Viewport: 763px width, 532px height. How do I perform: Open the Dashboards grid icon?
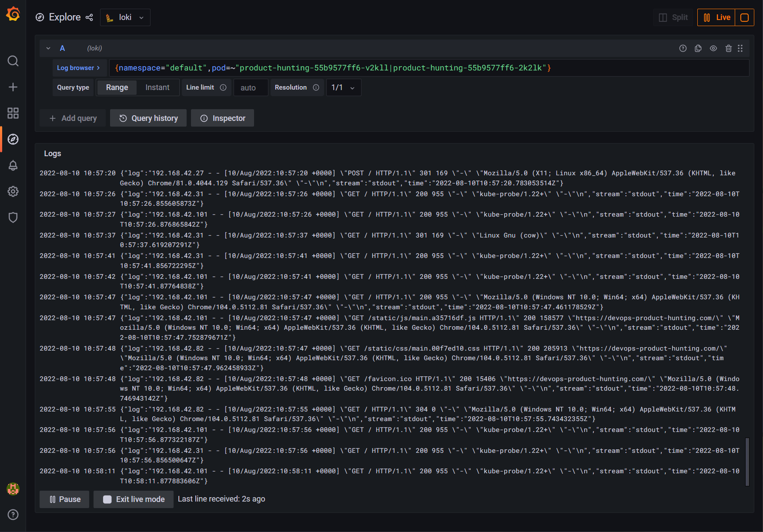point(13,113)
